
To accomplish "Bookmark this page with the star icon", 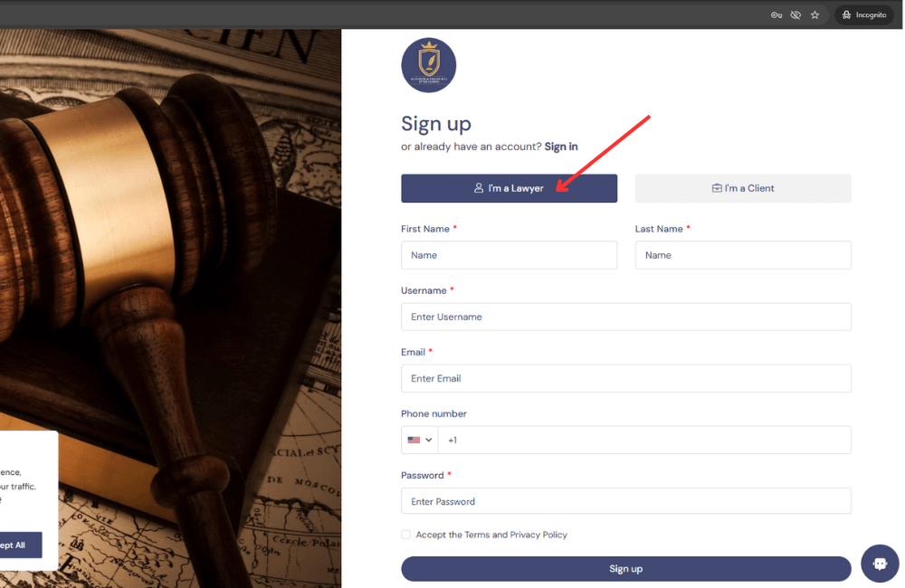I will [815, 15].
